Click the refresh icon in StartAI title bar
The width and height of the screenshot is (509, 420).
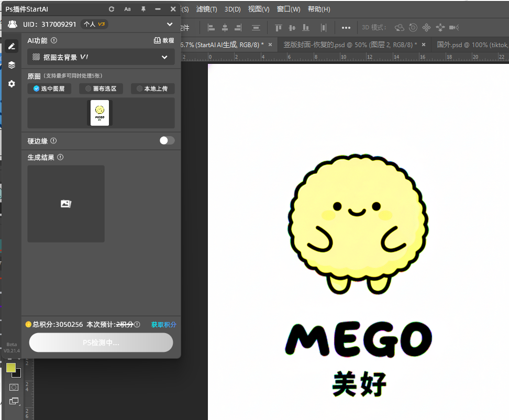[111, 9]
